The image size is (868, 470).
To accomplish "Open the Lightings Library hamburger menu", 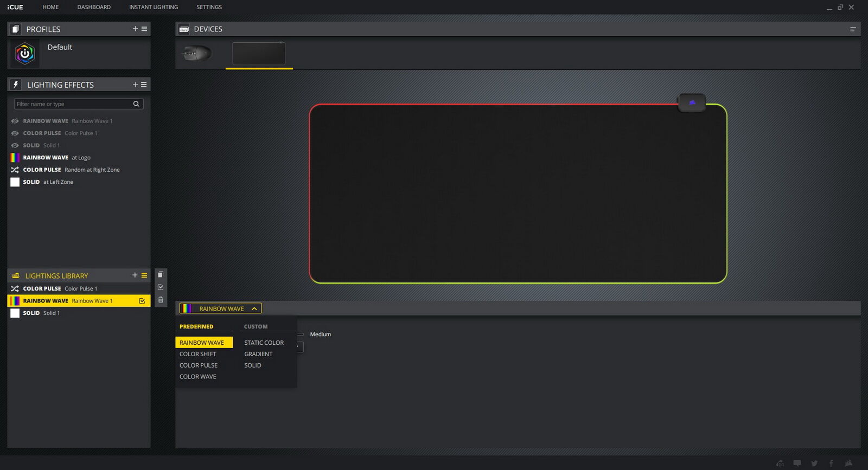I will pyautogui.click(x=144, y=275).
